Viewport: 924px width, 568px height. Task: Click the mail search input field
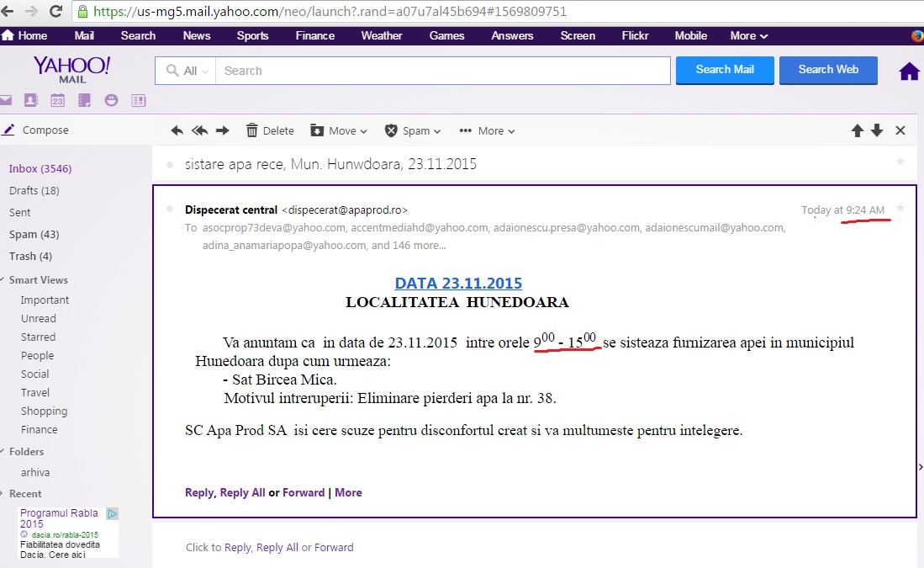click(x=442, y=71)
